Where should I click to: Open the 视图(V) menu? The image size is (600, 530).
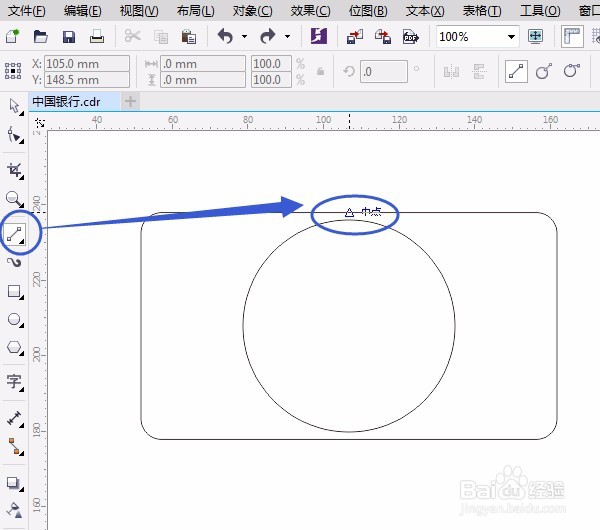[x=139, y=11]
